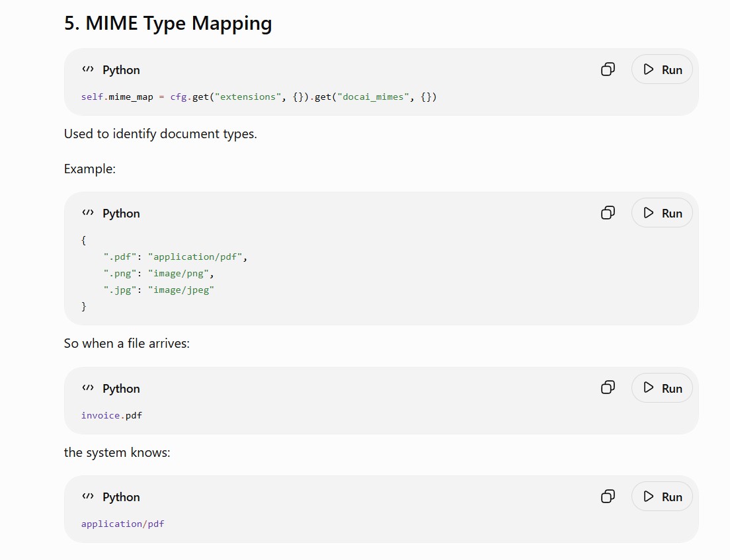Click Python label of the dictionary block
Viewport: 730px width, 560px height.
pyautogui.click(x=121, y=213)
